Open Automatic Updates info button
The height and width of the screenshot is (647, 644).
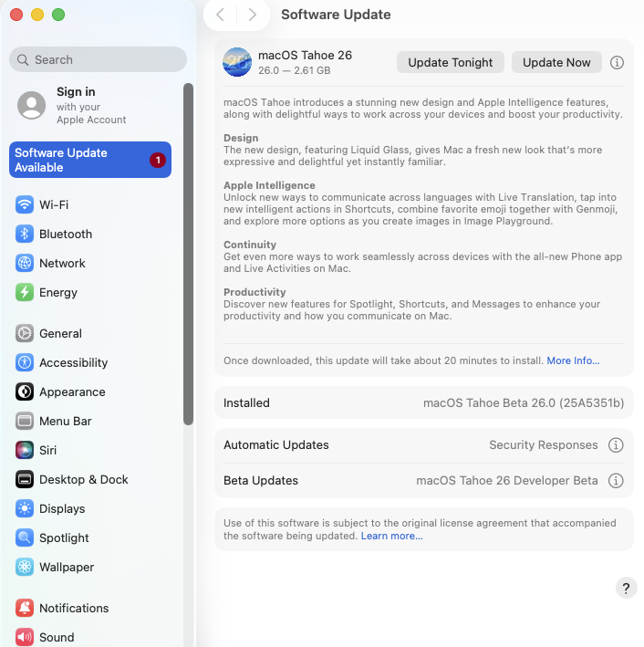(x=616, y=445)
